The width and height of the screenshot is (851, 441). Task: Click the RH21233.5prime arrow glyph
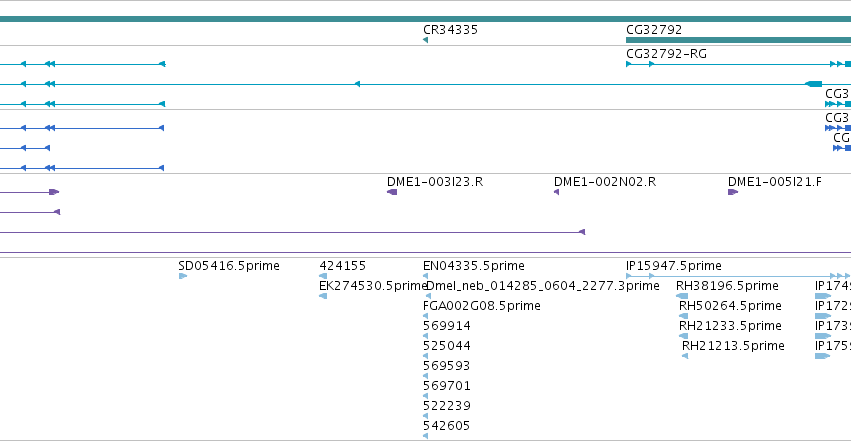point(683,336)
